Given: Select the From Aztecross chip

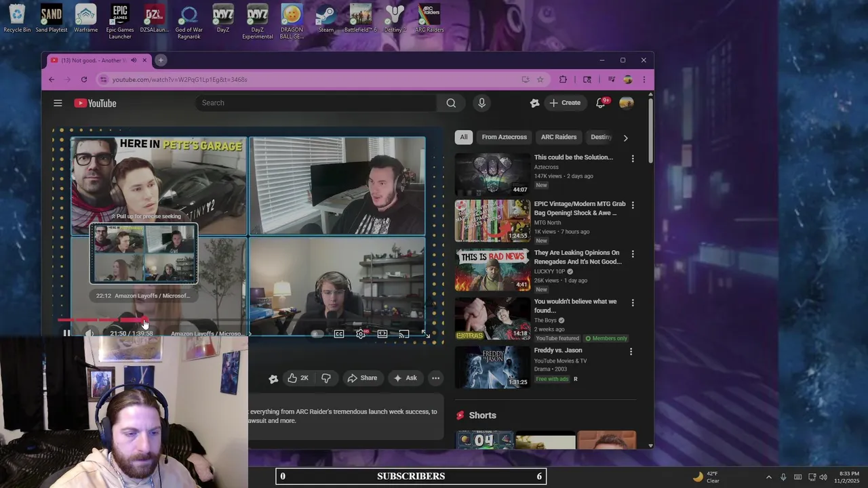Looking at the screenshot, I should pyautogui.click(x=504, y=137).
